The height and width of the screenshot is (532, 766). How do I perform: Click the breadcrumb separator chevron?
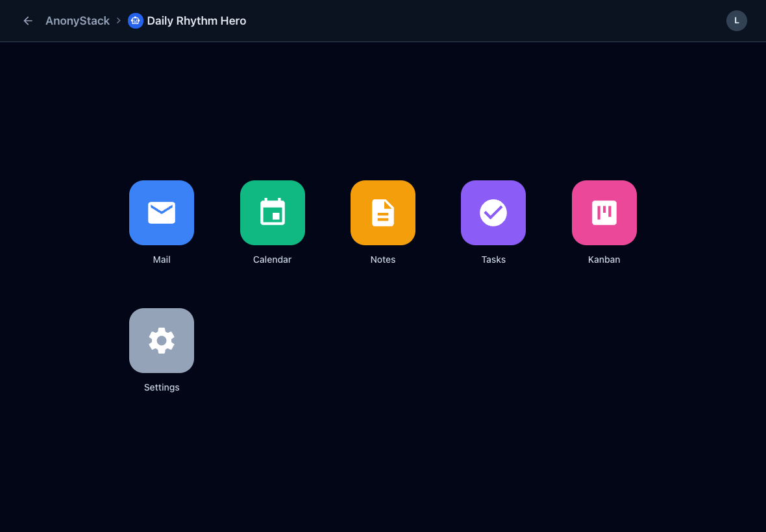pos(117,21)
